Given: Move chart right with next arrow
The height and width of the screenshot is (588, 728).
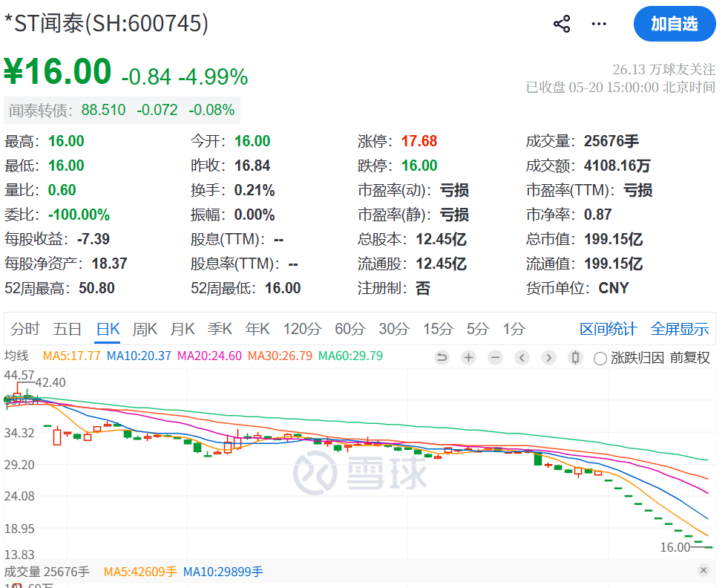Looking at the screenshot, I should click(549, 358).
